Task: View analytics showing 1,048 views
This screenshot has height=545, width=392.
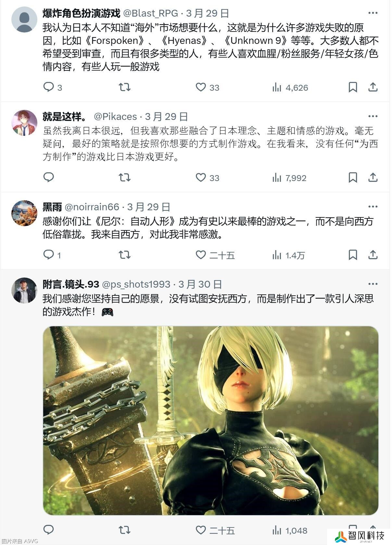Action: 290,530
